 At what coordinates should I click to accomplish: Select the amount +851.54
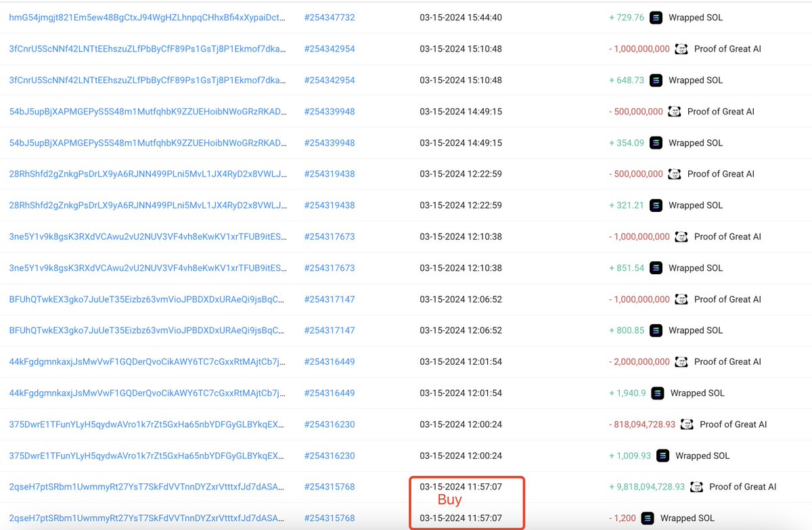627,268
